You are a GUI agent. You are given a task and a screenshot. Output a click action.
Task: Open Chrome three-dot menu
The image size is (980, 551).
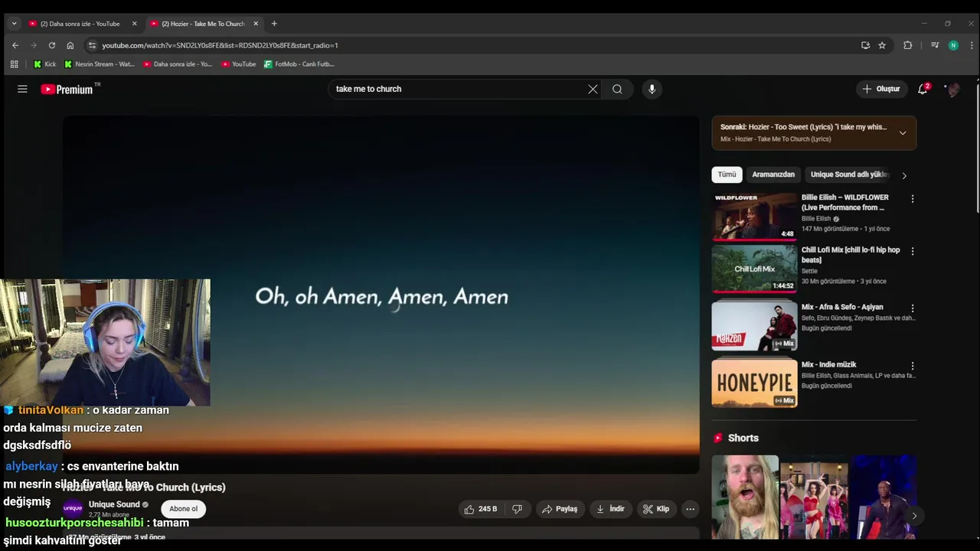tap(972, 45)
